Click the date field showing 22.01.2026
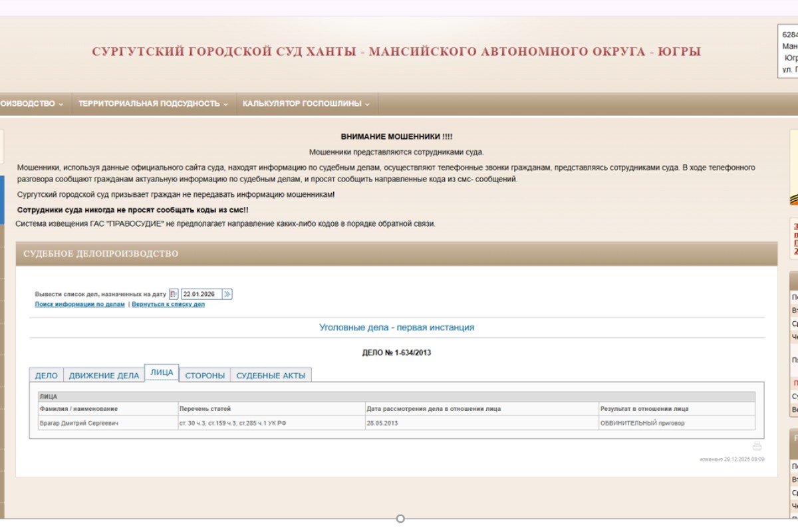Screen dimensions: 798x532 [201, 294]
